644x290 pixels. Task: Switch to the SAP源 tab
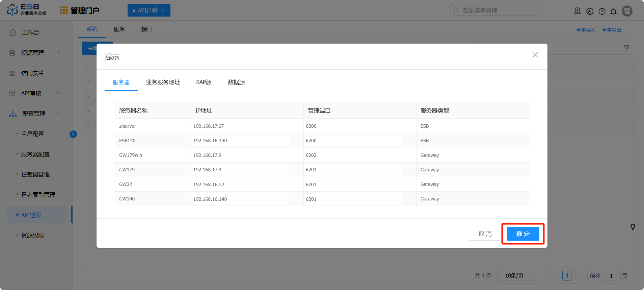coord(204,82)
